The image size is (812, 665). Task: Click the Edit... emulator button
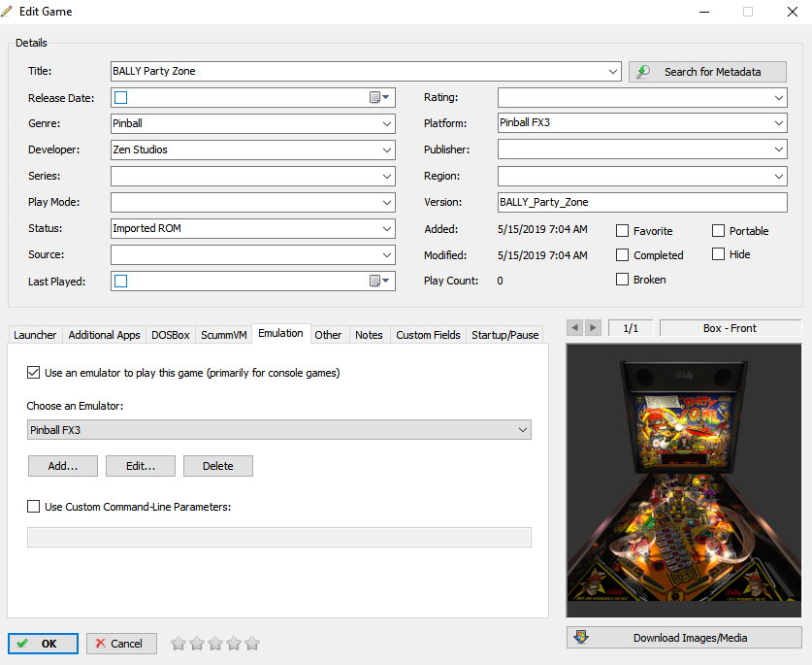141,466
